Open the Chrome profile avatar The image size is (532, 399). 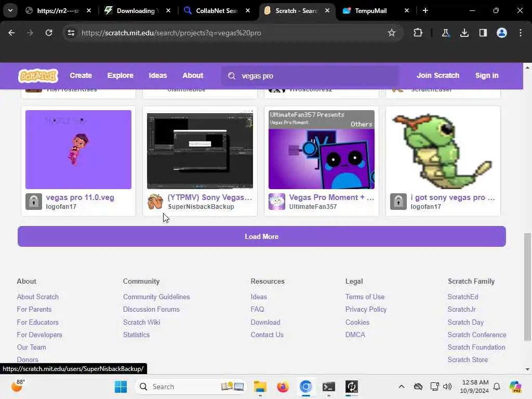click(502, 33)
